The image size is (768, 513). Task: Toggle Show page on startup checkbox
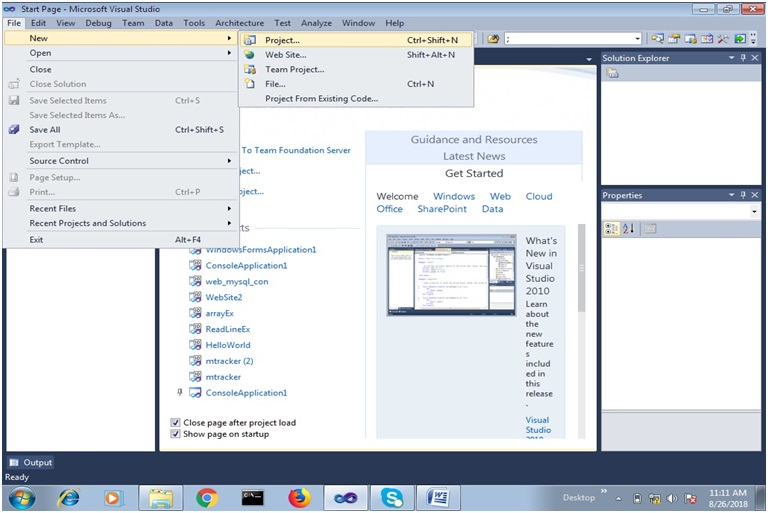(x=175, y=434)
